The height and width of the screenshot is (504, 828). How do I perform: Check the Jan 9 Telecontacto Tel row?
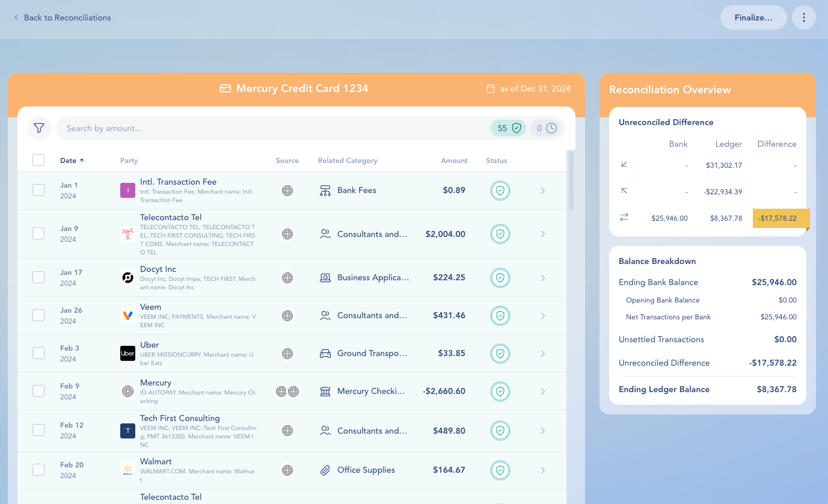point(38,233)
